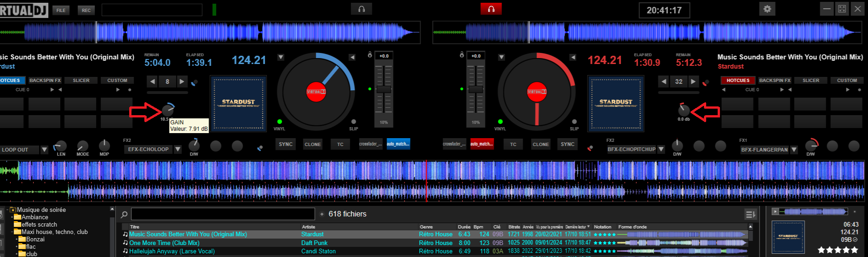Double the left deck loop size arrow
Image resolution: width=868 pixels, height=257 pixels.
(182, 82)
